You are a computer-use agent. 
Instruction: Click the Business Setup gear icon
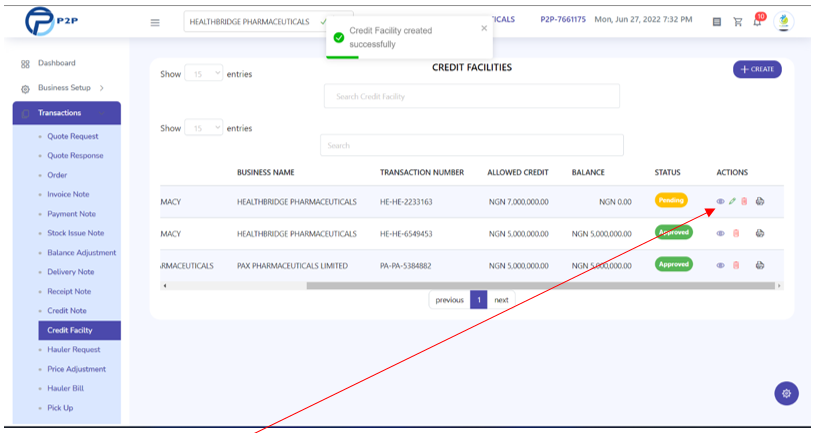25,89
